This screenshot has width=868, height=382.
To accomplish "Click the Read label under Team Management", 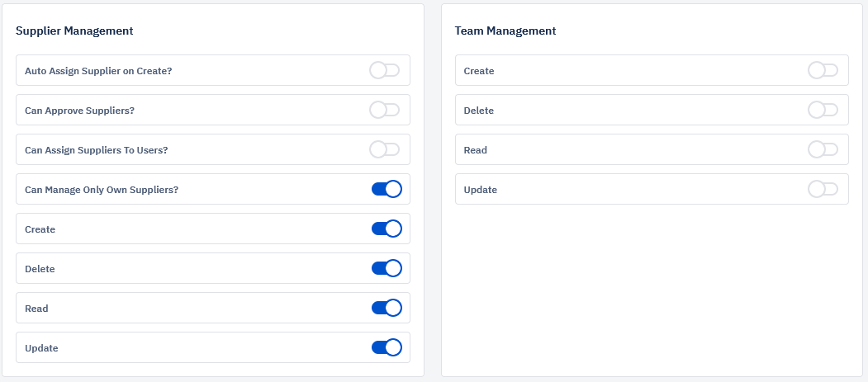I will click(476, 150).
